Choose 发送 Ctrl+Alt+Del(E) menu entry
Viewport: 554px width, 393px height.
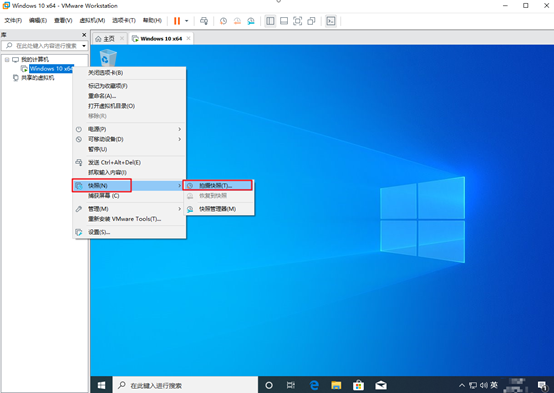pyautogui.click(x=129, y=163)
